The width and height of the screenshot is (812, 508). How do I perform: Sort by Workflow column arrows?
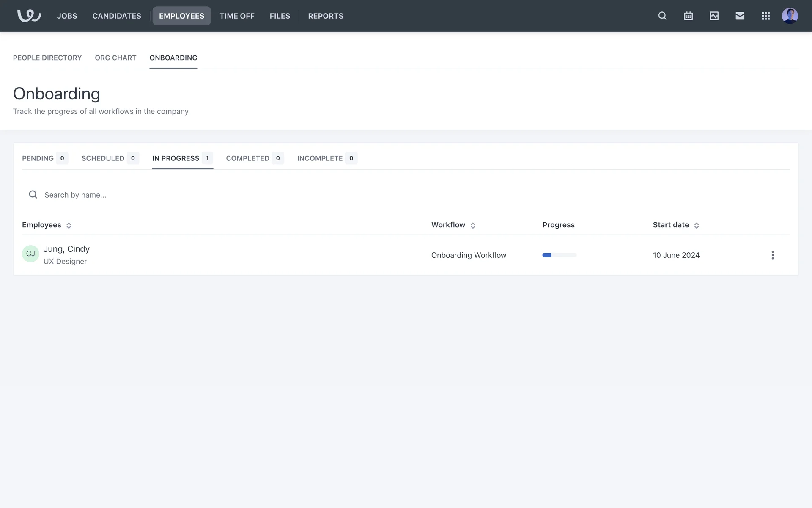click(x=473, y=225)
